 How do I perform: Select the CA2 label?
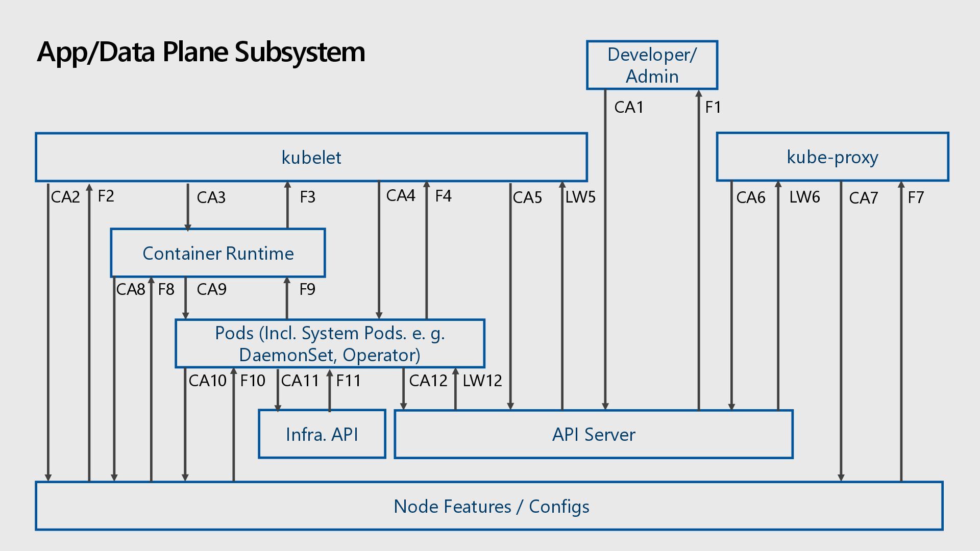(x=65, y=197)
